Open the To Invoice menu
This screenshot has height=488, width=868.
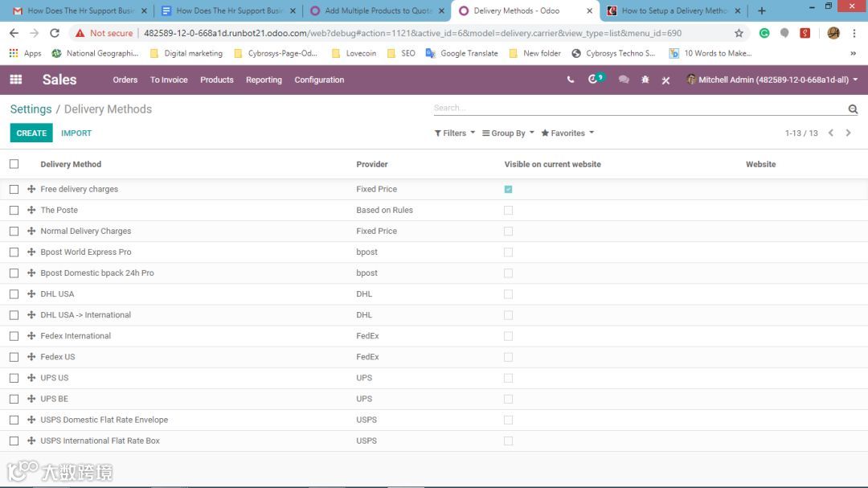(169, 80)
